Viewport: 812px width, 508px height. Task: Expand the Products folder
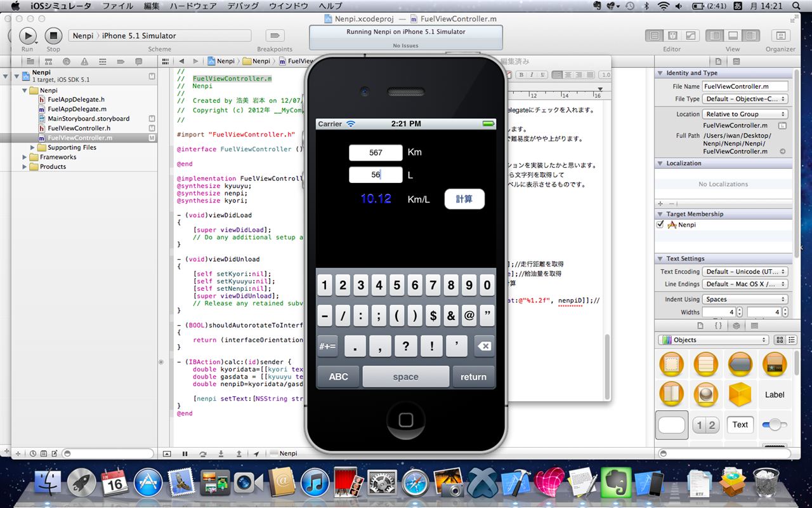coord(25,166)
